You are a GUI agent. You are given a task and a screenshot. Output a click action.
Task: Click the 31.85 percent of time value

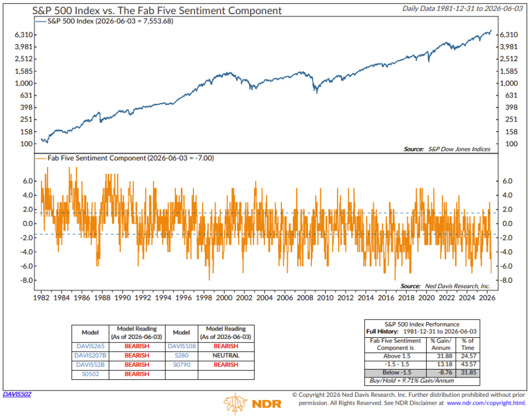tap(469, 372)
